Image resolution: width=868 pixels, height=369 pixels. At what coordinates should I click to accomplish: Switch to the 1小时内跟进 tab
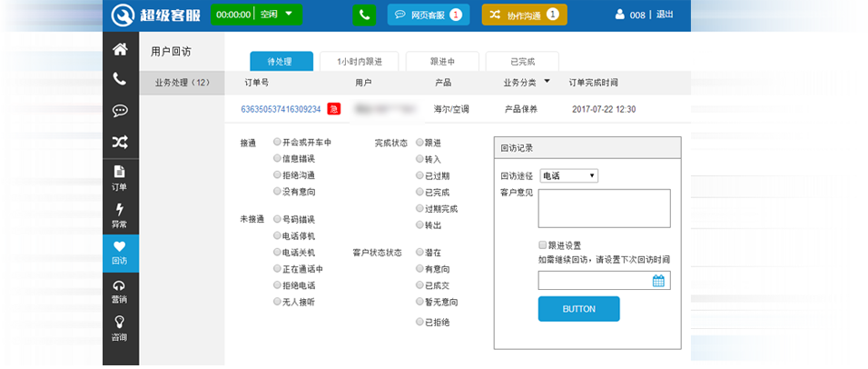(357, 61)
